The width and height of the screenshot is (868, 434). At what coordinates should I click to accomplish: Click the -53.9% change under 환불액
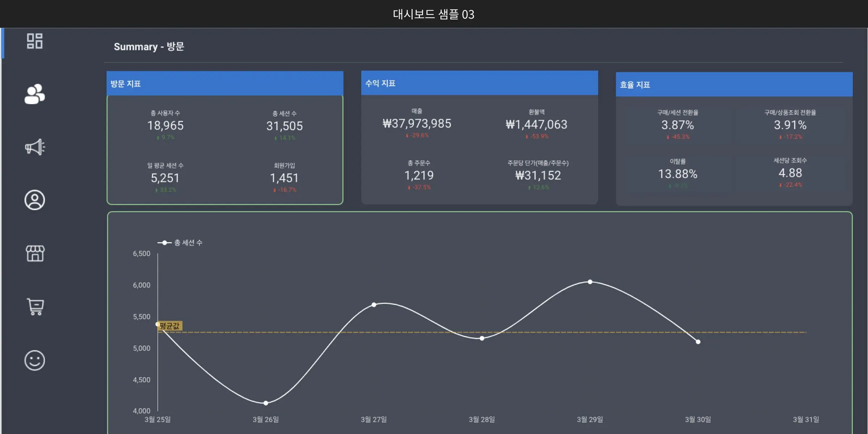point(537,137)
